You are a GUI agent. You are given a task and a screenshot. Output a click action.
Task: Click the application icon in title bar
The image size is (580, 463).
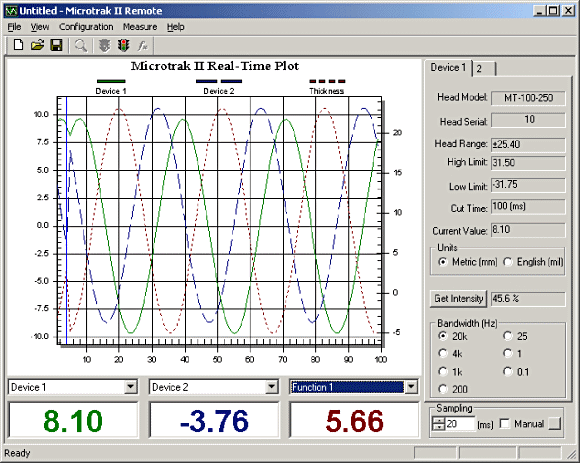pos(11,11)
